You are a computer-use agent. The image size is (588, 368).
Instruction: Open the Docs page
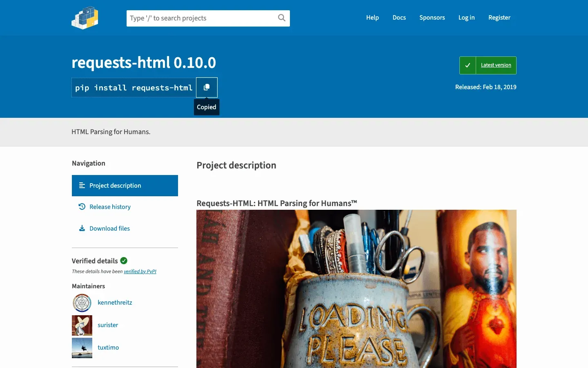(x=399, y=18)
